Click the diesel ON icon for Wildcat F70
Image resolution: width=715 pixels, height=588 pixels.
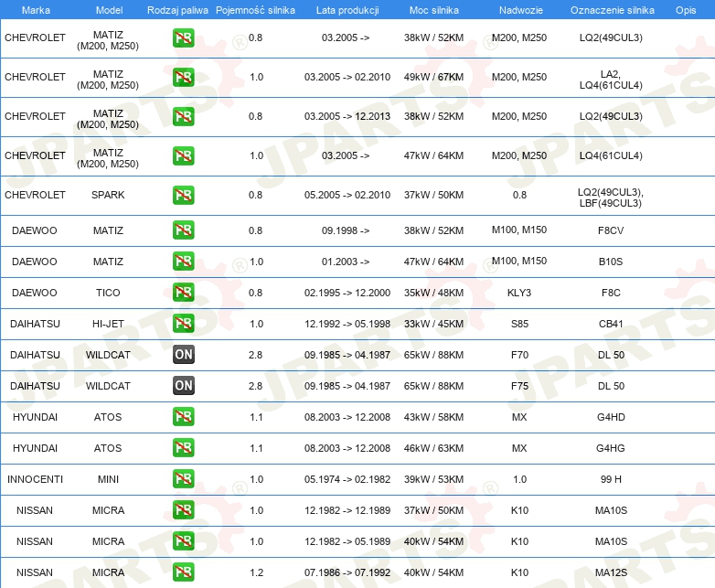point(183,355)
